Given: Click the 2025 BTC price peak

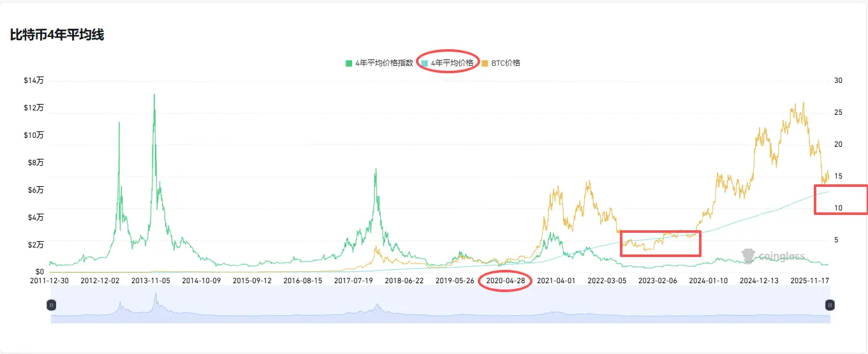Looking at the screenshot, I should [x=803, y=103].
